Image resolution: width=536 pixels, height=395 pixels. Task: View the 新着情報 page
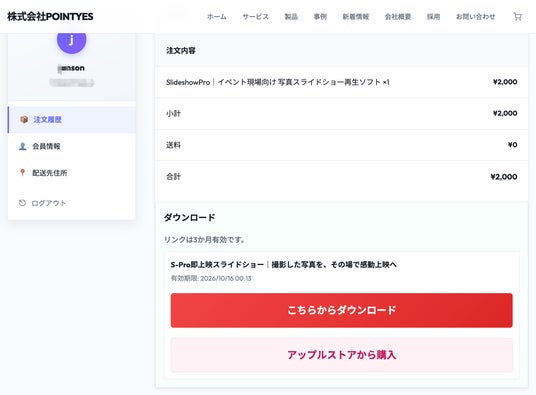[356, 16]
